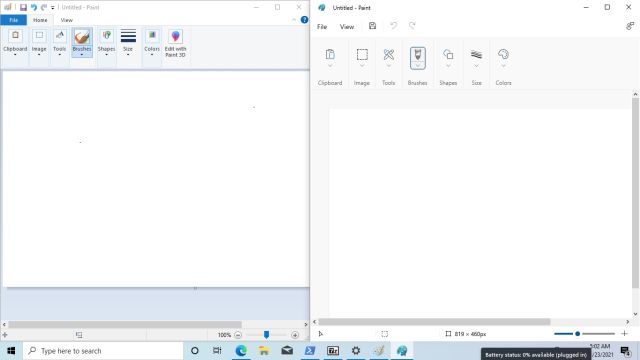Screen dimensions: 640x360
Task: Open Size icon in new Paint
Action: click(x=476, y=54)
